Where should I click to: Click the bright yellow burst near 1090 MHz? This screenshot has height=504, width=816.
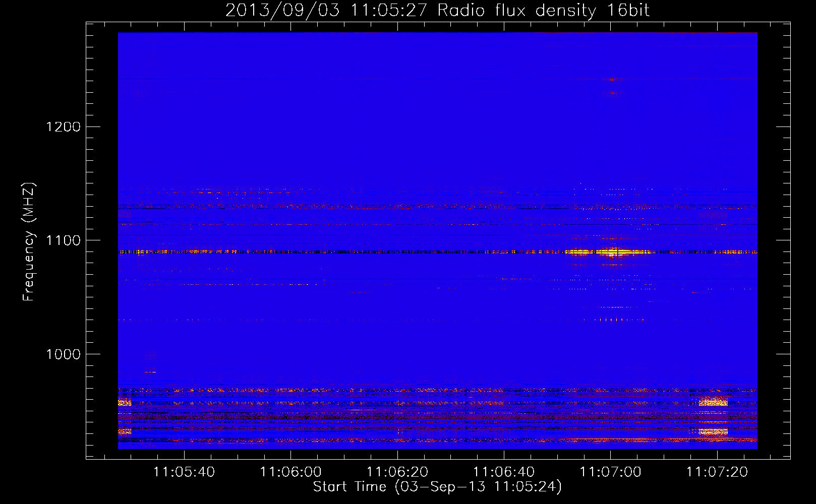(x=609, y=252)
